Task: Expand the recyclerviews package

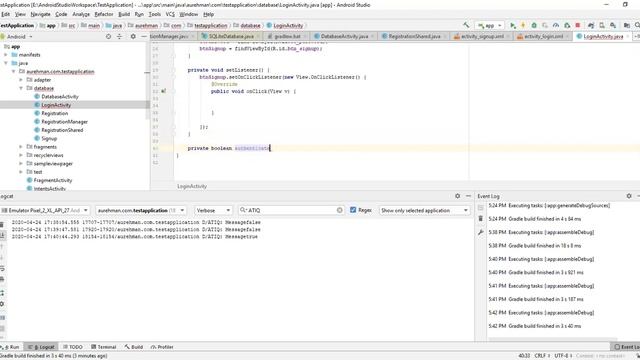Action: [x=21, y=155]
